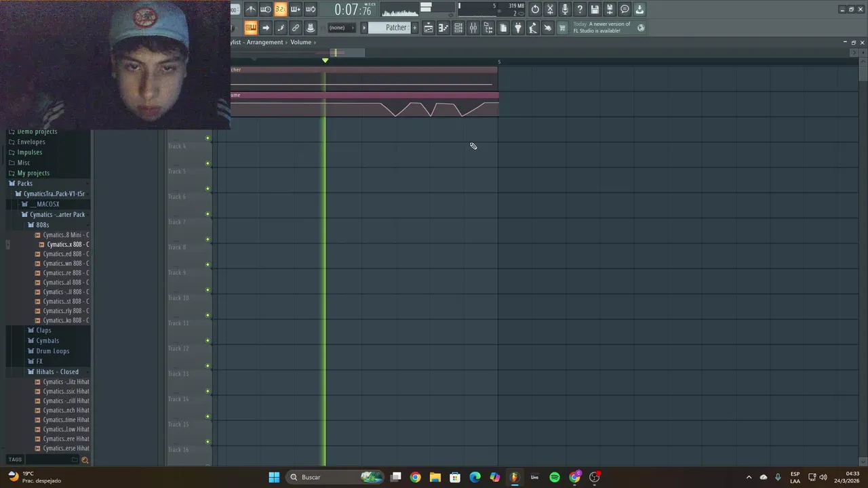This screenshot has height=488, width=868.
Task: Open the Mixer faders icon
Action: coord(473,28)
